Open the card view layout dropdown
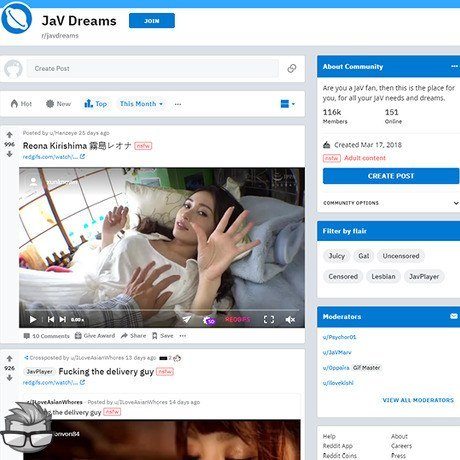Image resolution: width=460 pixels, height=460 pixels. point(288,104)
